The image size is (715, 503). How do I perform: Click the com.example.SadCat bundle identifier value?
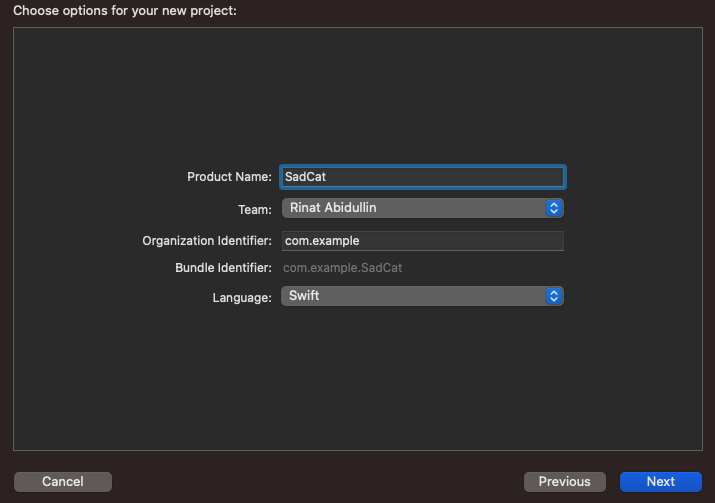coord(343,268)
